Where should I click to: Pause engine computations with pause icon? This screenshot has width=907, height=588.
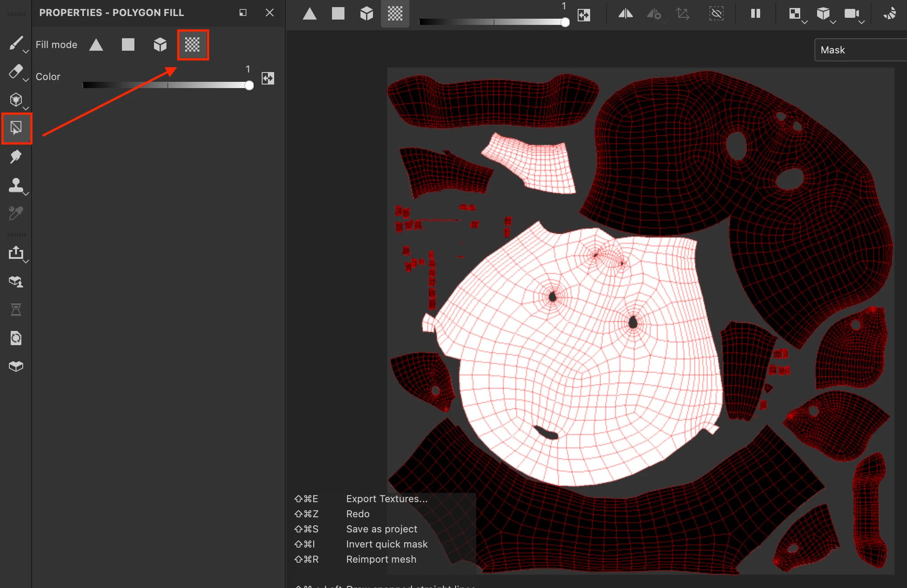click(755, 14)
